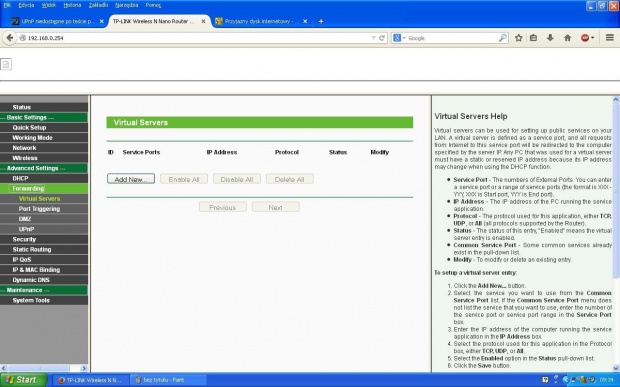Click the Google search field

coord(452,38)
